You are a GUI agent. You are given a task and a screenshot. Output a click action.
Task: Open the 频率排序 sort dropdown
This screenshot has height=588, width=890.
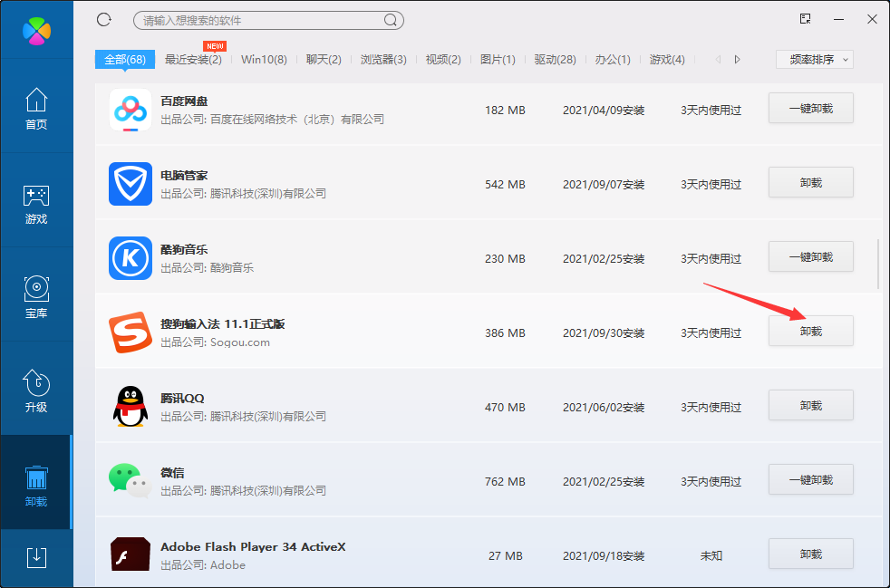click(815, 60)
